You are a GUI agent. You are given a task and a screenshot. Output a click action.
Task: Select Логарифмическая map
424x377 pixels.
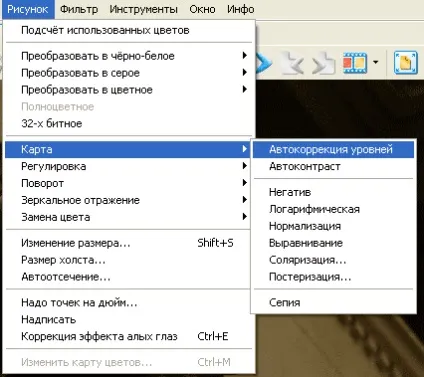[333, 209]
